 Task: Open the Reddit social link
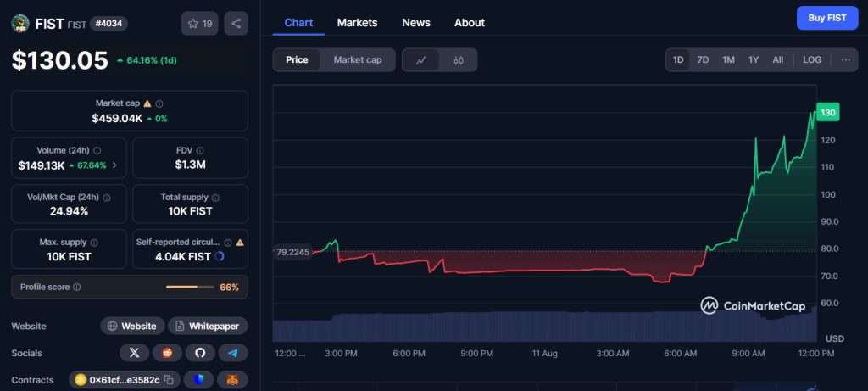167,353
